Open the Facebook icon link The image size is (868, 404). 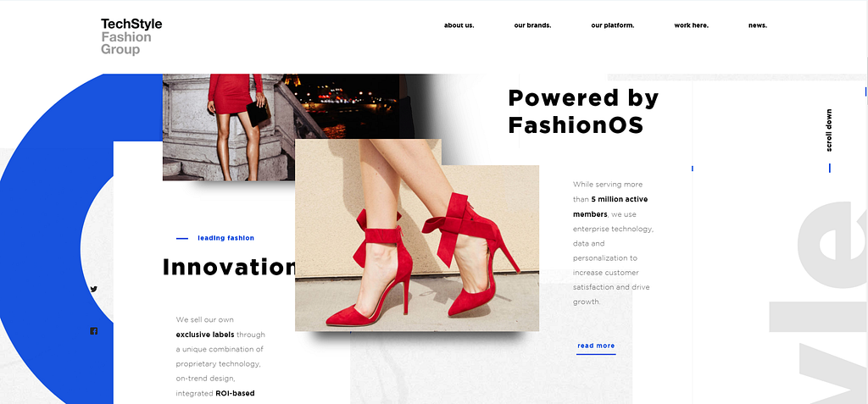93,331
